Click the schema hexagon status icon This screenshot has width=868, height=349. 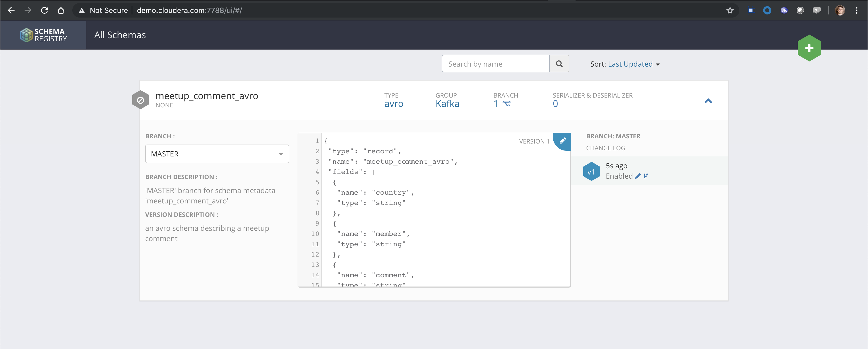(141, 100)
